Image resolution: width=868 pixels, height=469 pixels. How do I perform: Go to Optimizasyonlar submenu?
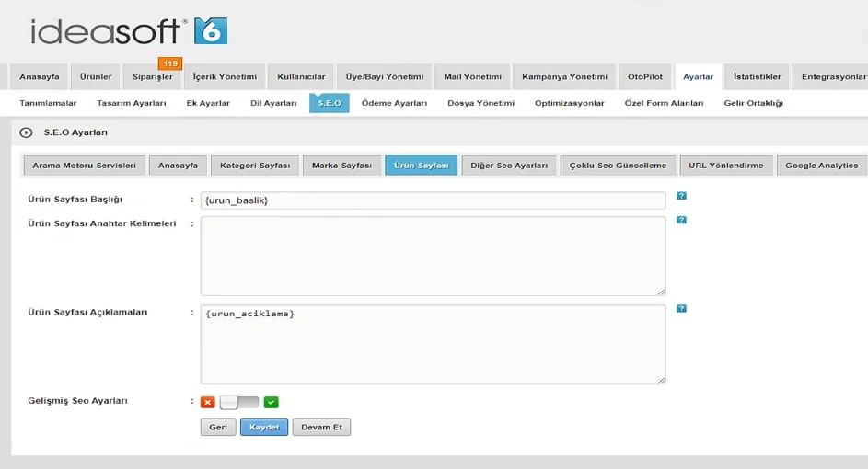tap(570, 103)
